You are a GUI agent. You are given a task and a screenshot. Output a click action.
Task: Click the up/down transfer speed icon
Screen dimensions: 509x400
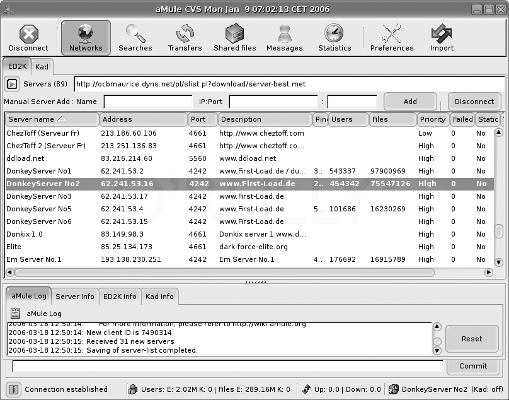306,389
